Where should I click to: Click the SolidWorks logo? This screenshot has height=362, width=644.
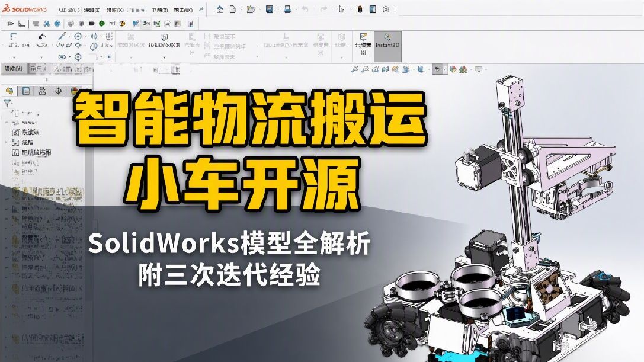25,9
